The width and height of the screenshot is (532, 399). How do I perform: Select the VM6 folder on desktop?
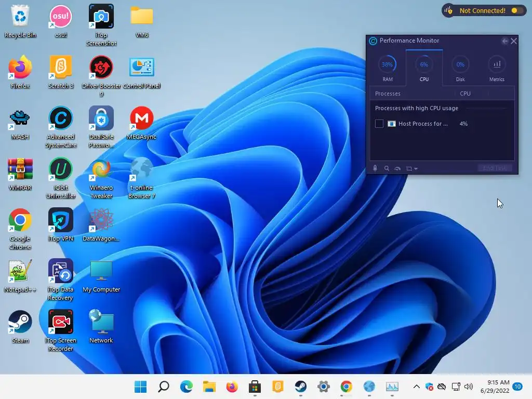[x=142, y=21]
